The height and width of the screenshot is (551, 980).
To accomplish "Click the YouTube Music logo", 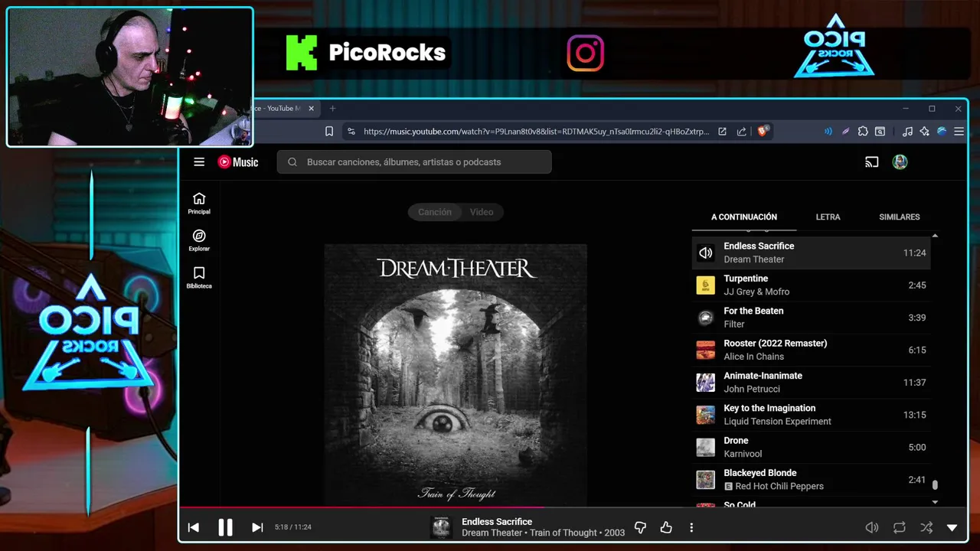I will coord(238,161).
